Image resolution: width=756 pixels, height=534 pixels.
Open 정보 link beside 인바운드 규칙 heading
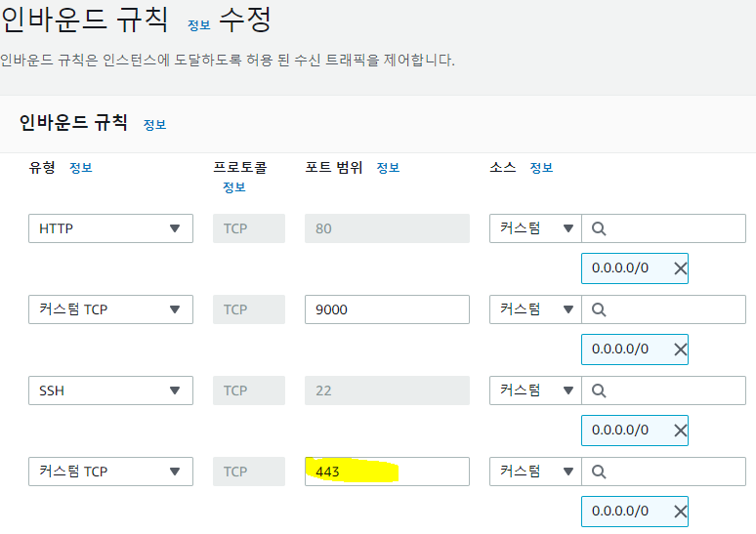click(x=154, y=125)
